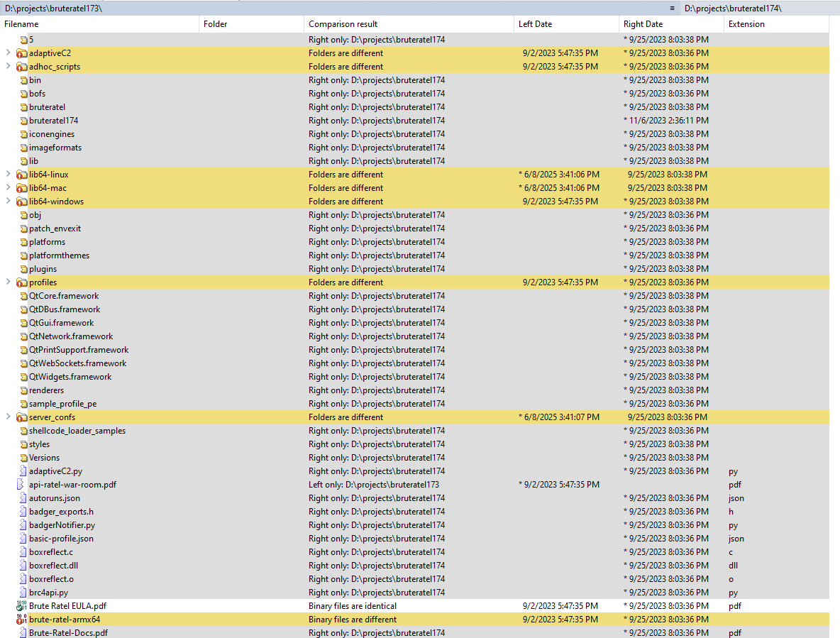The width and height of the screenshot is (840, 638).
Task: Click the adaptiveC2.py file icon
Action: point(23,471)
